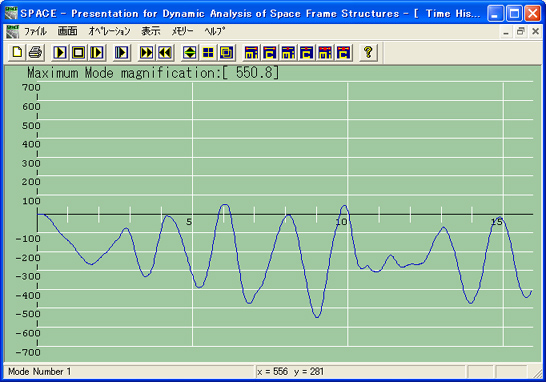Click the pause/step play icon

tap(96, 53)
